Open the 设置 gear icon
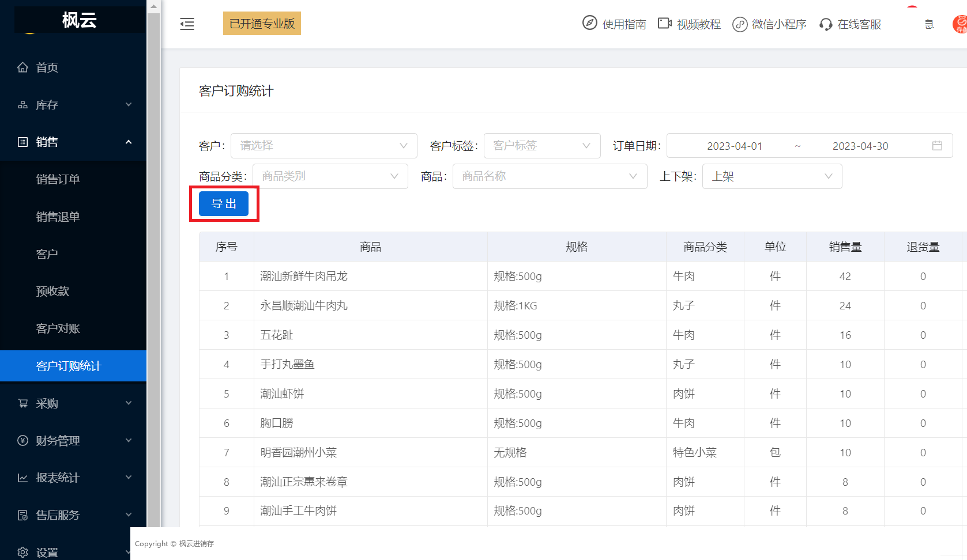 click(x=22, y=552)
